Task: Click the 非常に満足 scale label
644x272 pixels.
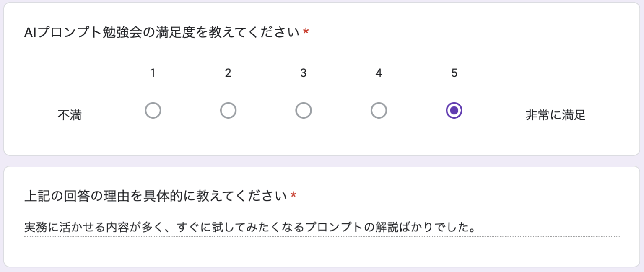Action: coord(556,115)
